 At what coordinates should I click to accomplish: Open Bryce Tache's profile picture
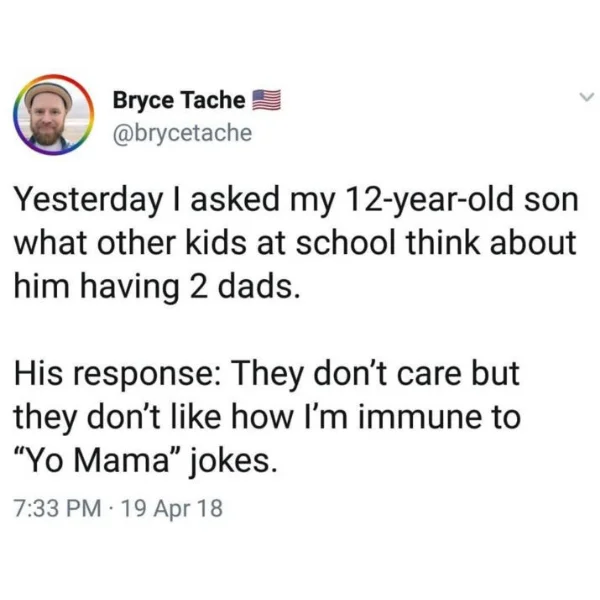[54, 115]
